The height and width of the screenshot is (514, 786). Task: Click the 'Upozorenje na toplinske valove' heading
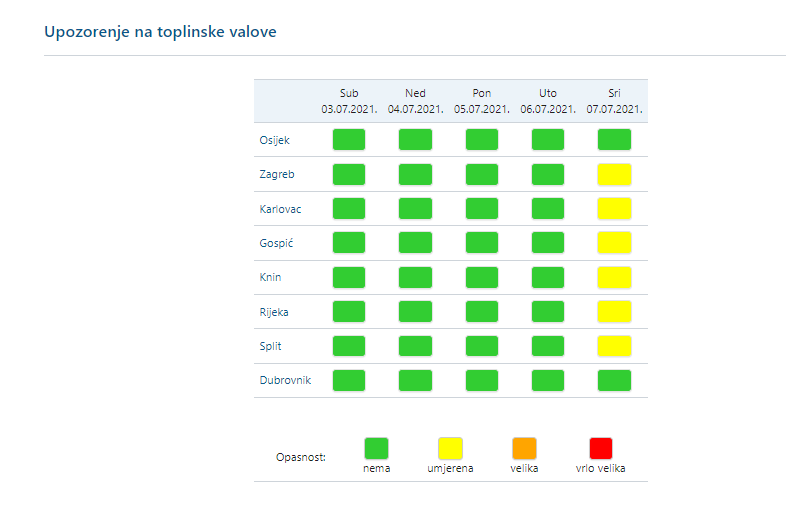161,32
